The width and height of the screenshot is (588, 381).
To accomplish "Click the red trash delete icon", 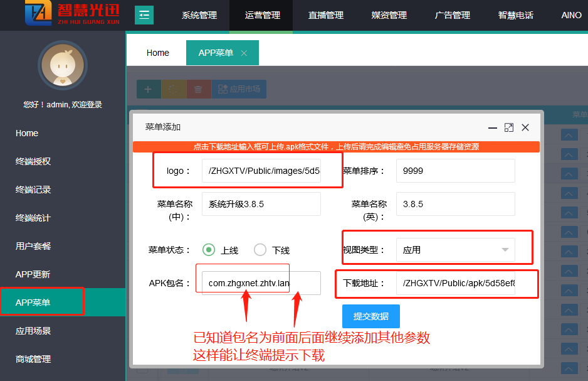I will pos(199,89).
